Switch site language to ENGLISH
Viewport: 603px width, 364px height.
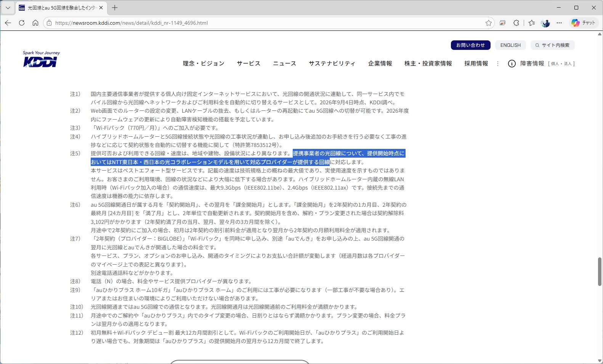pyautogui.click(x=510, y=45)
